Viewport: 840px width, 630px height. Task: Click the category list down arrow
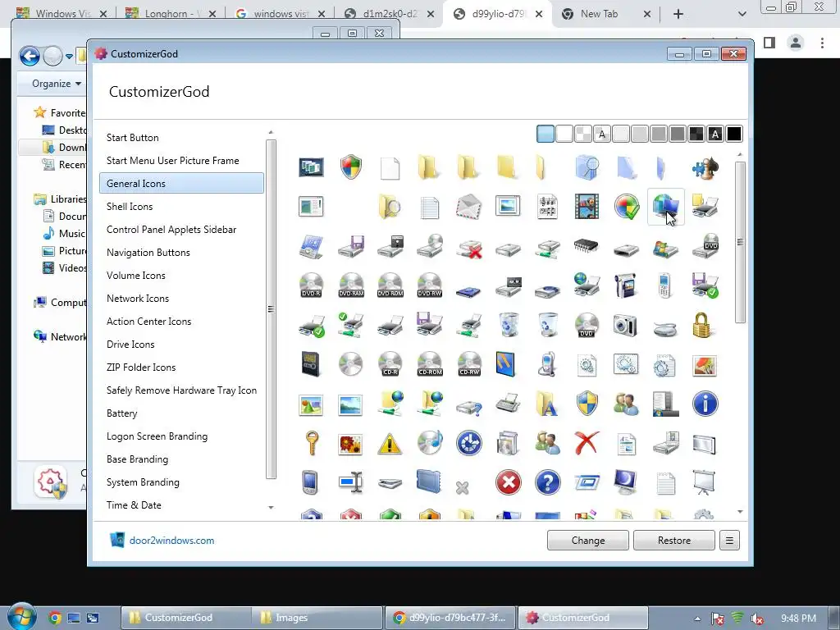271,507
